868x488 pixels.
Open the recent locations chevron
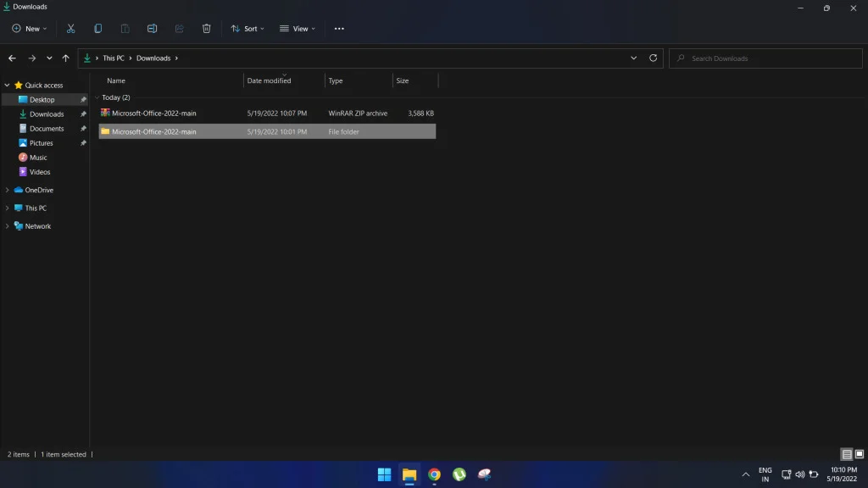pos(49,58)
